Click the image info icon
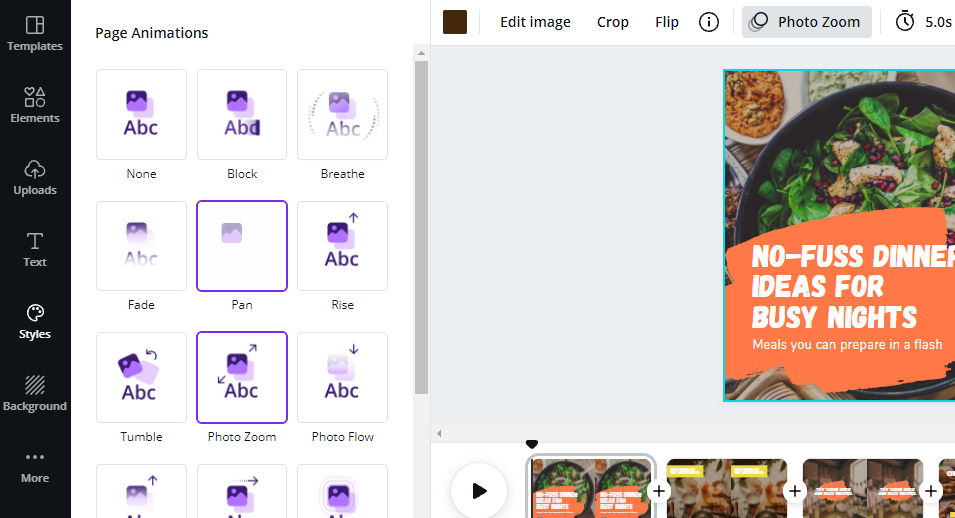The height and width of the screenshot is (518, 955). click(708, 22)
